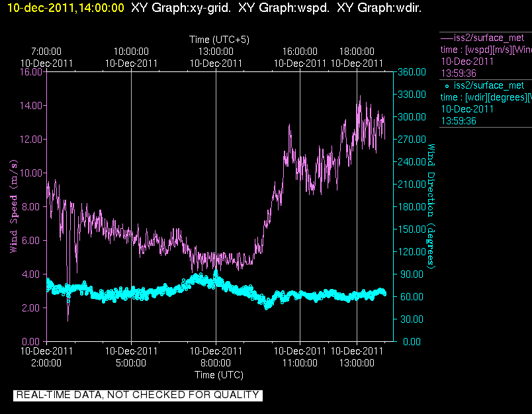The height and width of the screenshot is (414, 532).
Task: Click the 10.00 wind speed tick value
Action: [31, 173]
